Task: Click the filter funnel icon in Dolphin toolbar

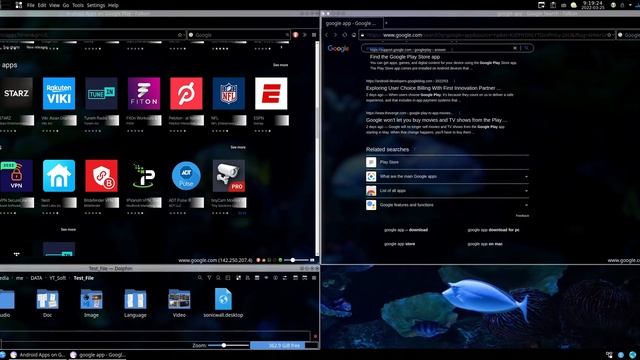Action: pos(209,278)
